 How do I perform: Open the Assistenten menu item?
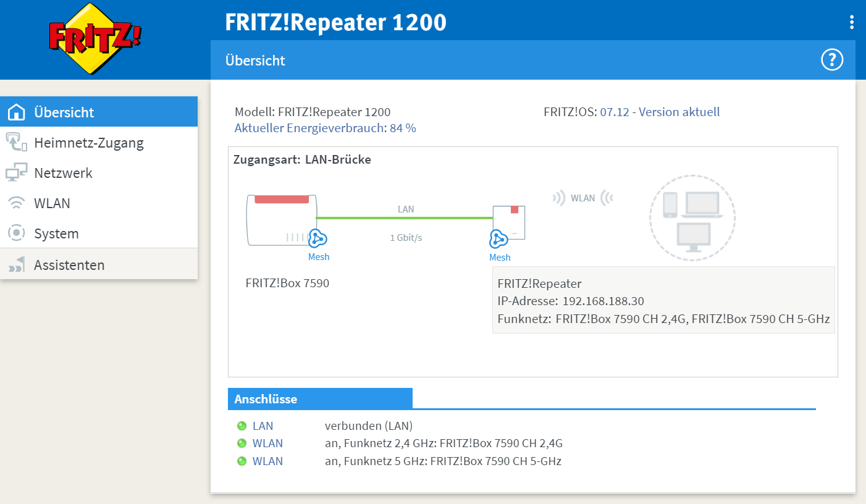pos(99,265)
